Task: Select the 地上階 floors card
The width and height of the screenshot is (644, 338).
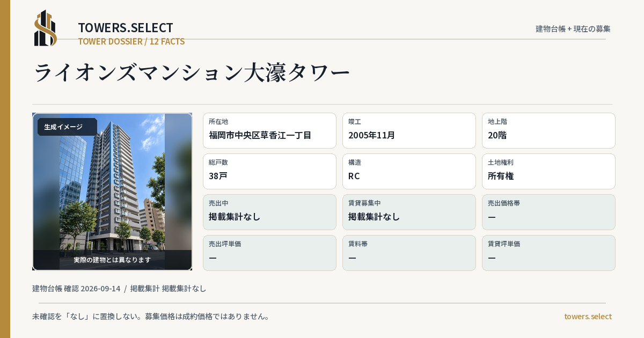Action: [548, 130]
